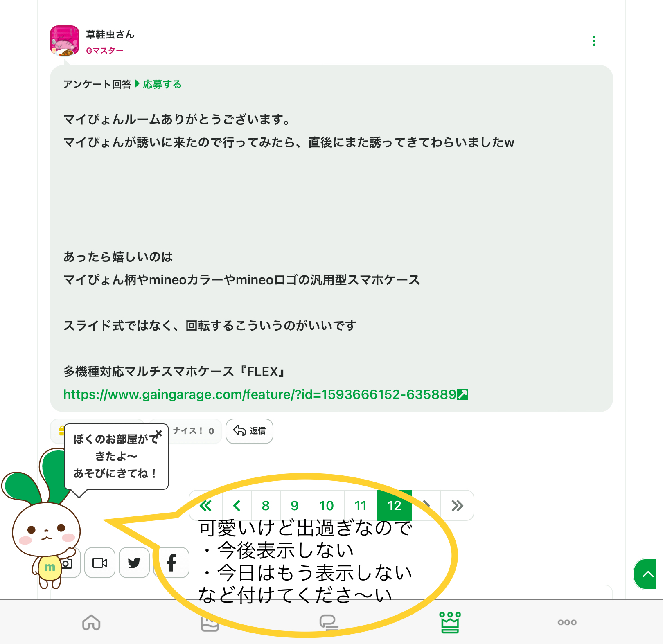Click the 草鞋虫さん user avatar
Viewport: 663px width, 644px height.
click(65, 41)
